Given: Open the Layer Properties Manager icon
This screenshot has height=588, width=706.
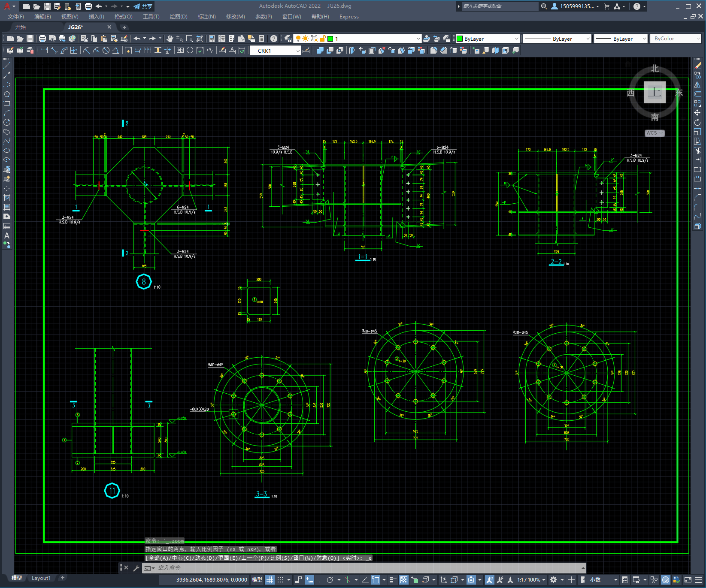Looking at the screenshot, I should pos(288,39).
